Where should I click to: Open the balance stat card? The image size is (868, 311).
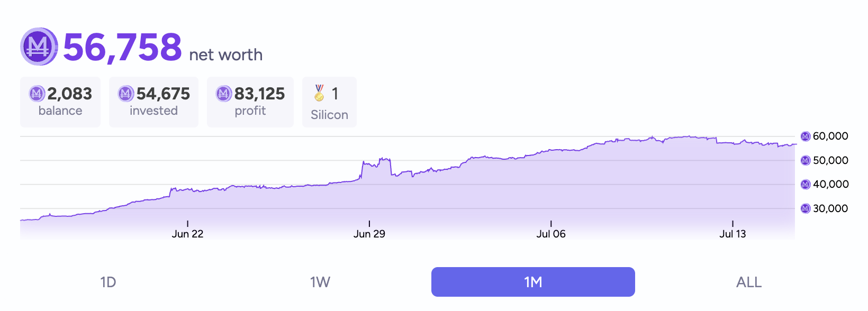60,102
